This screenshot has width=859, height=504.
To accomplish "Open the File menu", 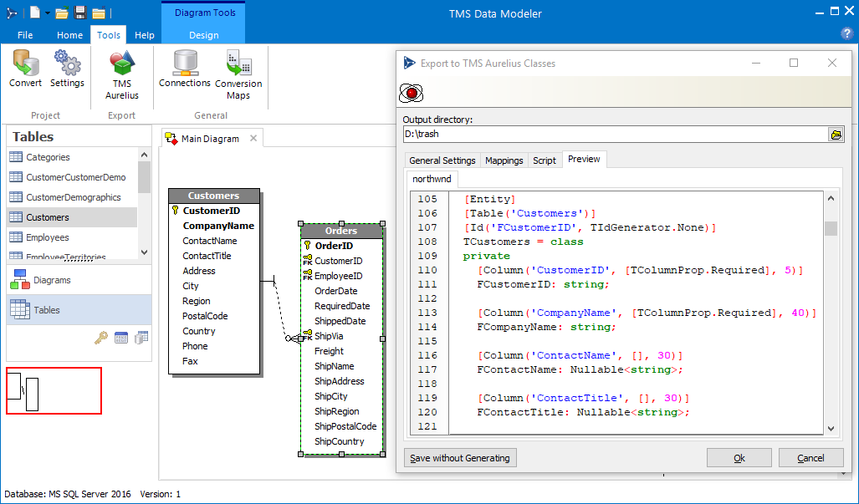I will [x=25, y=35].
